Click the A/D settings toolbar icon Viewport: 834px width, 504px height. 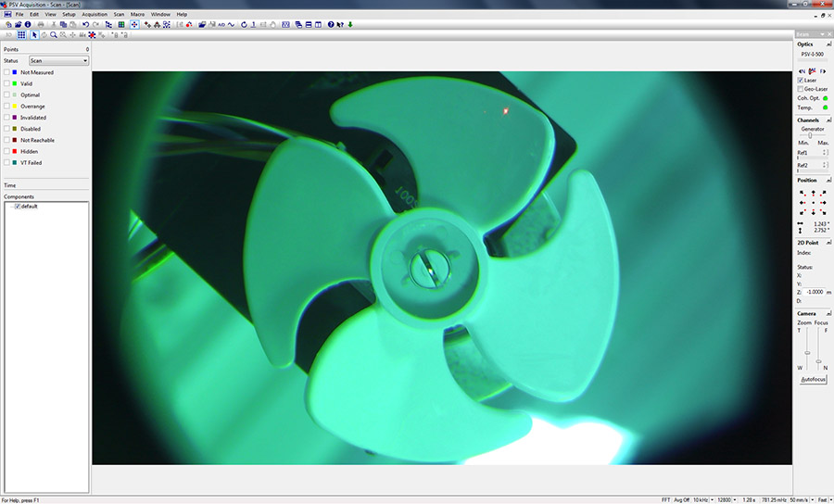click(221, 24)
